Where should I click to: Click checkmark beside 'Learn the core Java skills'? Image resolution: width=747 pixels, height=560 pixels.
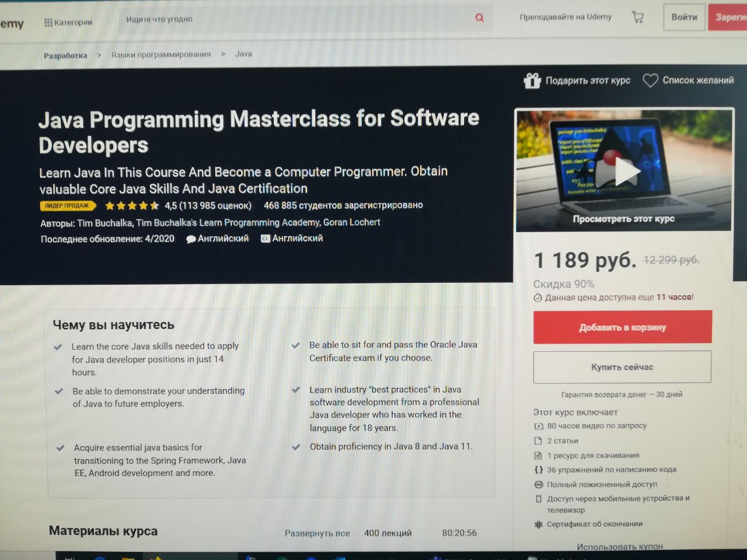coord(58,347)
